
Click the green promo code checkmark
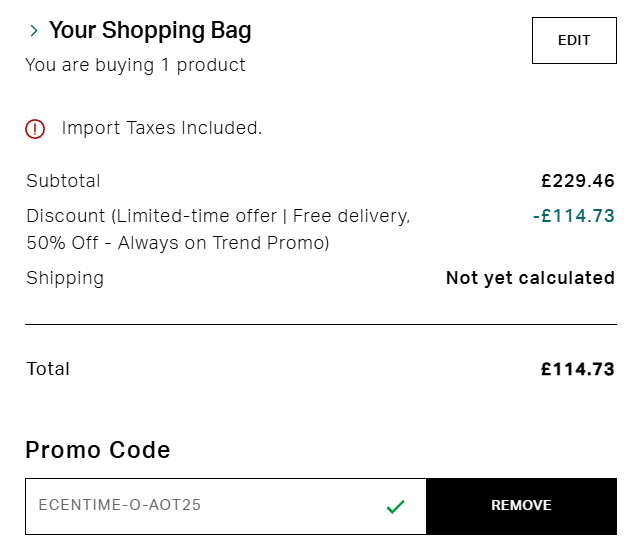tap(395, 506)
